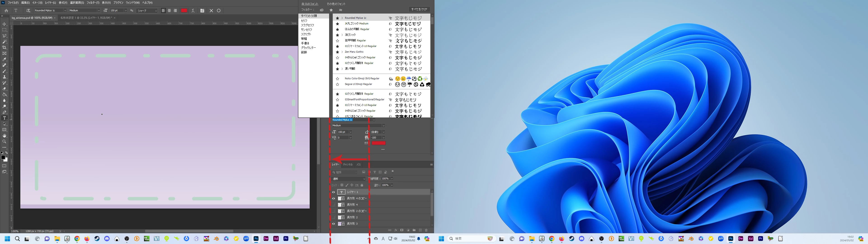Open anti-aliasing シャープ dropdown
Image resolution: width=868 pixels, height=244 pixels.
point(147,10)
